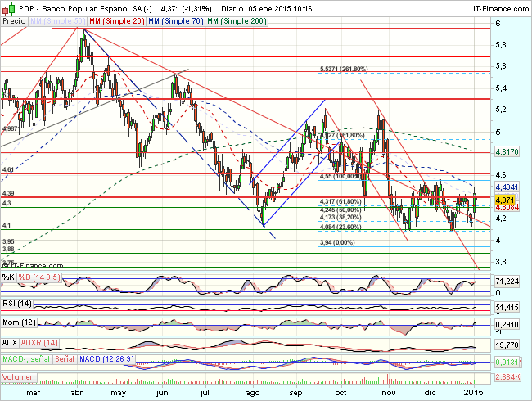Click the yellow current price tag 4,371
Image resolution: width=532 pixels, height=401 pixels.
click(505, 200)
